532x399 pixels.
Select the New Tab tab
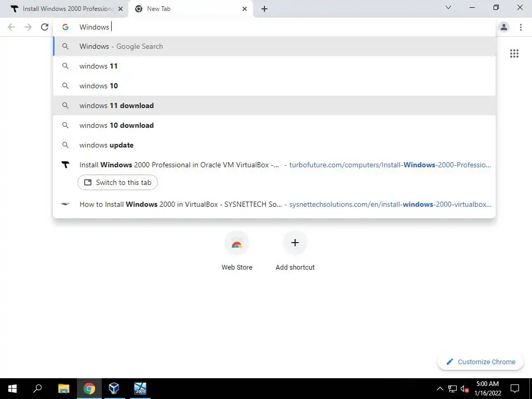[x=190, y=9]
